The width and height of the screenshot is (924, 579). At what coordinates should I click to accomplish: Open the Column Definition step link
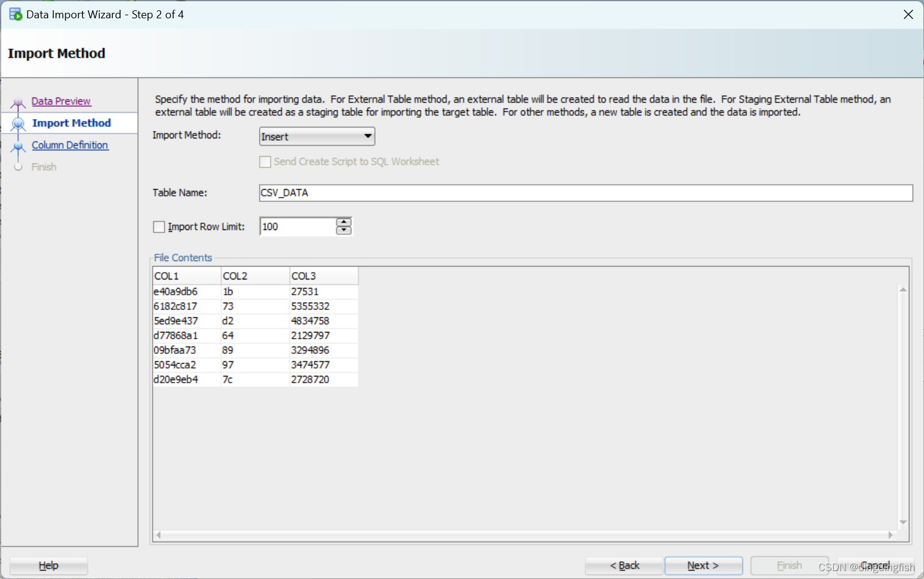coord(70,145)
